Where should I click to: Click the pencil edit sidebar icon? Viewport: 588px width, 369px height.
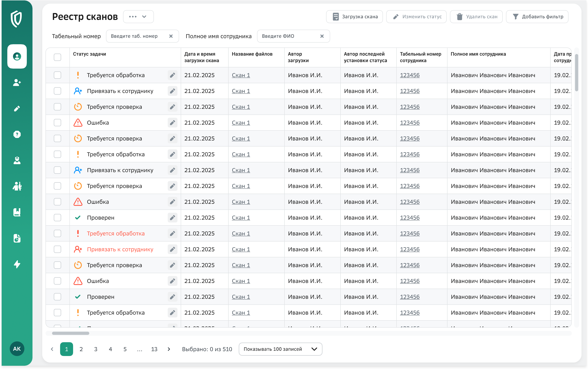pos(17,109)
